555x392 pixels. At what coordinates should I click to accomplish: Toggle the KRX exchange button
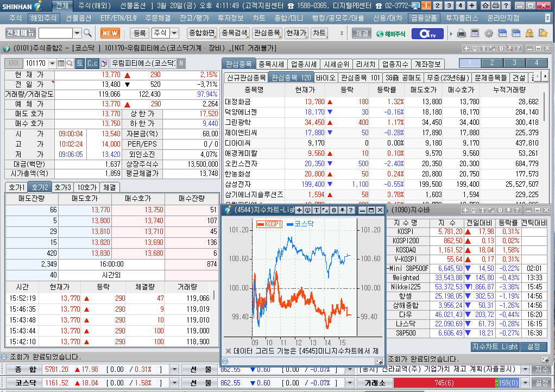(14, 64)
